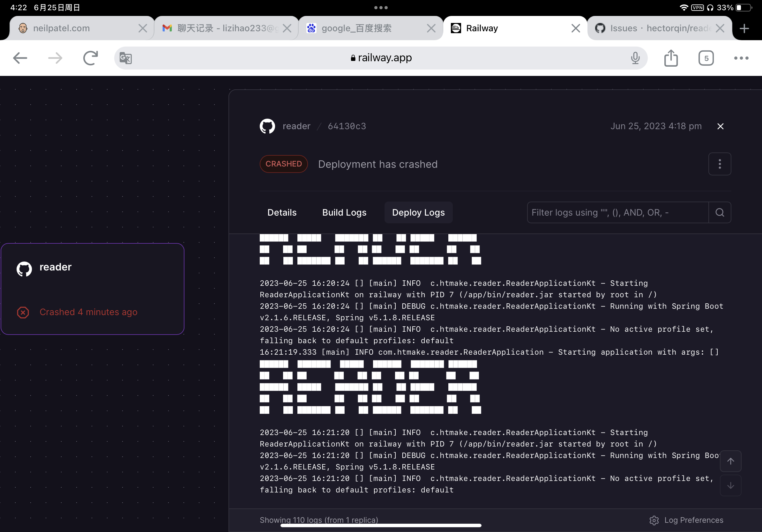Switch to the Details tab
The image size is (762, 532).
[x=282, y=212]
